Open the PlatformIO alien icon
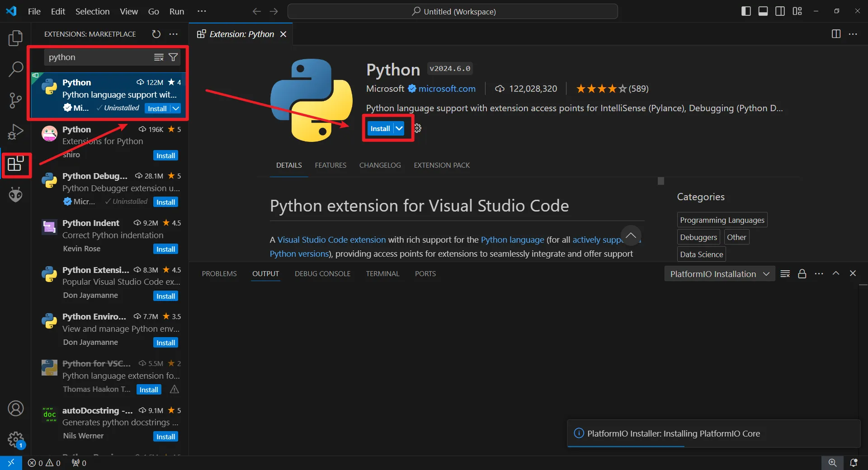The height and width of the screenshot is (470, 868). [15, 195]
